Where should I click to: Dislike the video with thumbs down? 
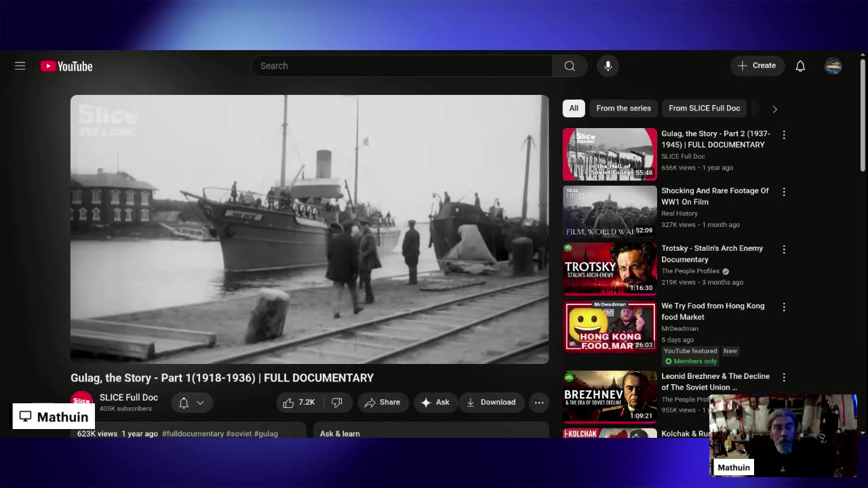[x=337, y=402]
